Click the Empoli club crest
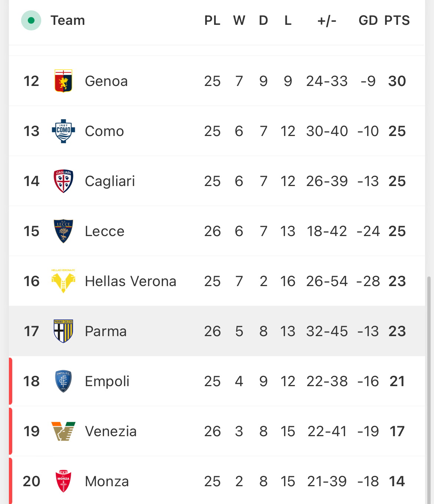 coord(63,381)
